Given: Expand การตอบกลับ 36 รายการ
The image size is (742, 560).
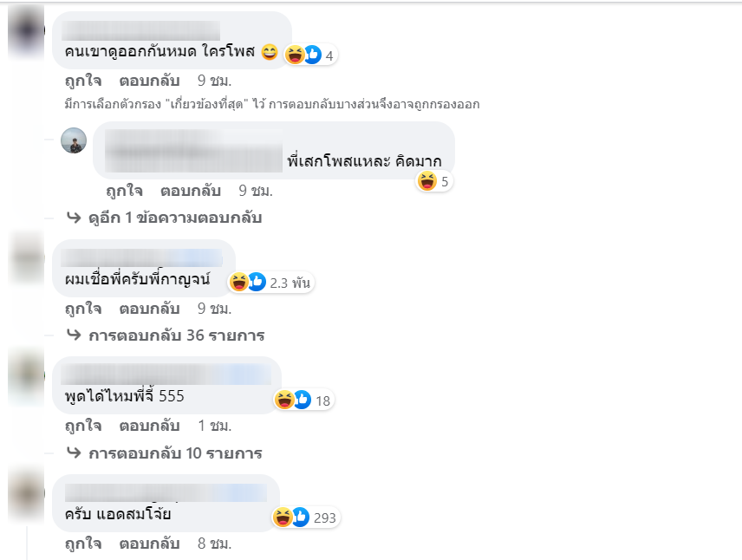Looking at the screenshot, I should [x=177, y=335].
